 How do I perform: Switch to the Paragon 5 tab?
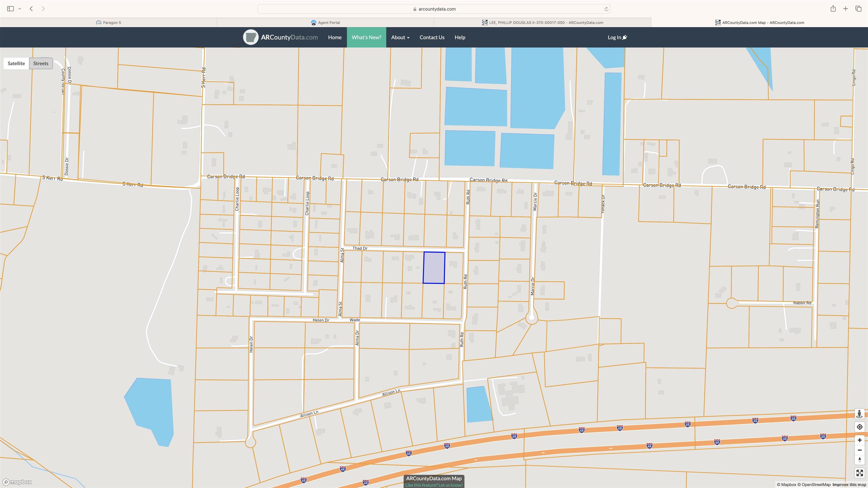(x=108, y=23)
